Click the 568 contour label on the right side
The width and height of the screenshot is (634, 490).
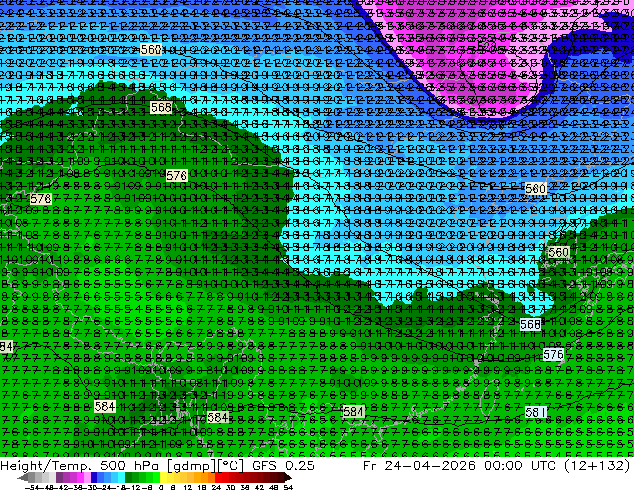(530, 324)
